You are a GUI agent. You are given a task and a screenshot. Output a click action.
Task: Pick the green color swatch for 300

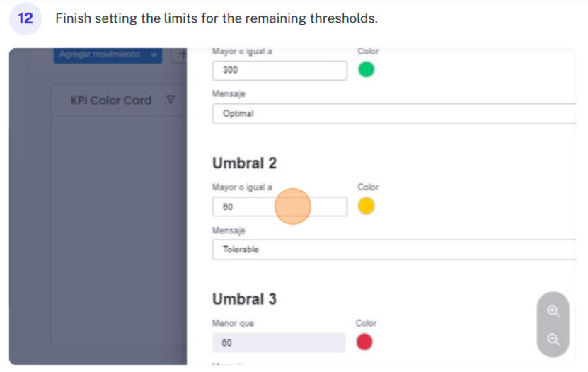(366, 70)
